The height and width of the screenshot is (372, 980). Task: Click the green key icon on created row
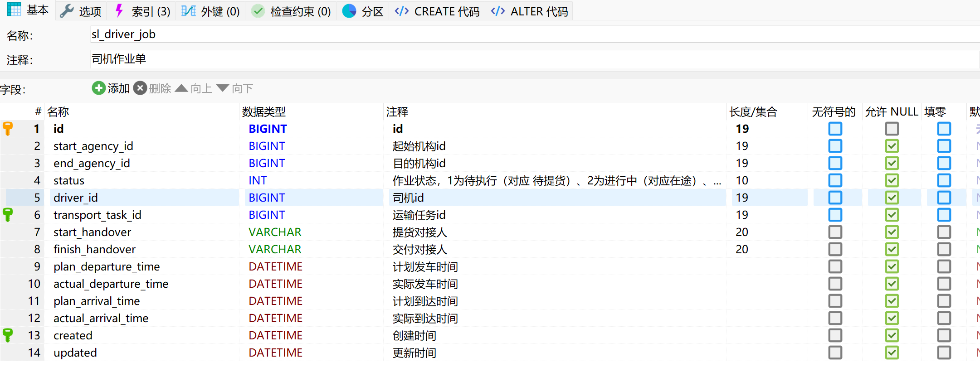8,335
